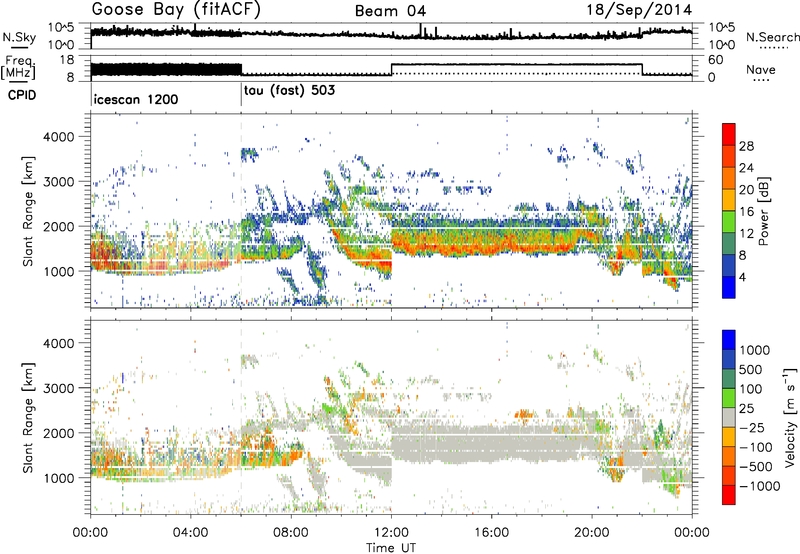Click the "CPID" row label
Image resolution: width=800 pixels, height=554 pixels.
click(x=22, y=95)
